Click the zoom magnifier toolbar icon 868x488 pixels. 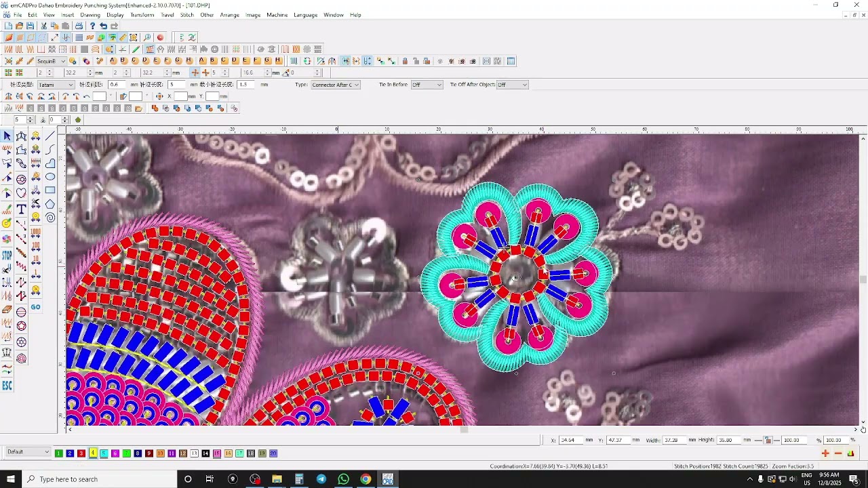(x=147, y=37)
